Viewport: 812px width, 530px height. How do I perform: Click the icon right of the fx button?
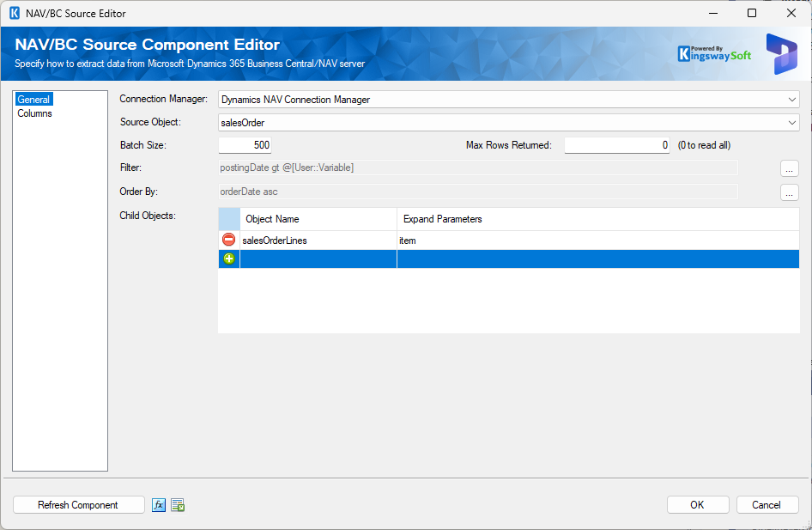coord(178,505)
